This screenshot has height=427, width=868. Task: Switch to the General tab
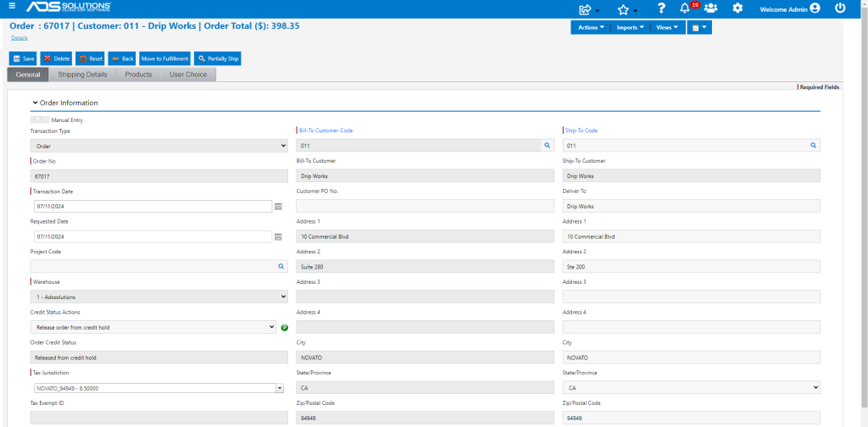point(28,75)
